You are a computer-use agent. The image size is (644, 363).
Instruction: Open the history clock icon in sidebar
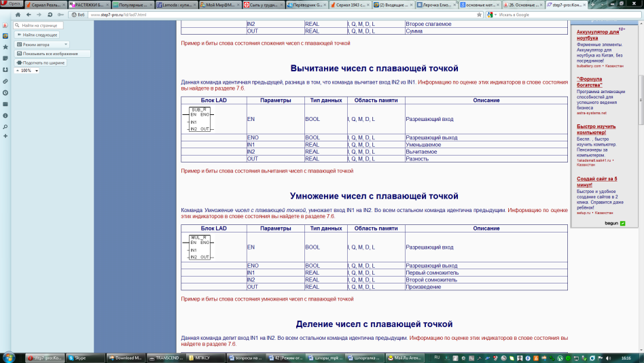point(5,93)
